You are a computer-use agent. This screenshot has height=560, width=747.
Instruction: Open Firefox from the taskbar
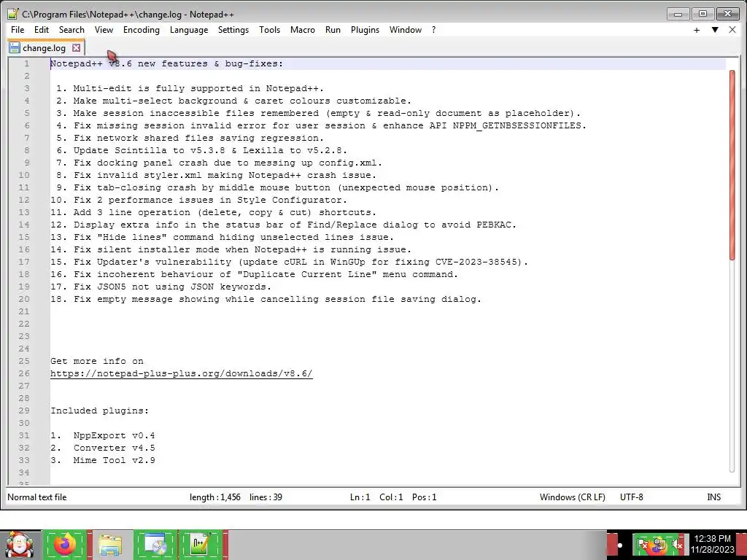(65, 545)
